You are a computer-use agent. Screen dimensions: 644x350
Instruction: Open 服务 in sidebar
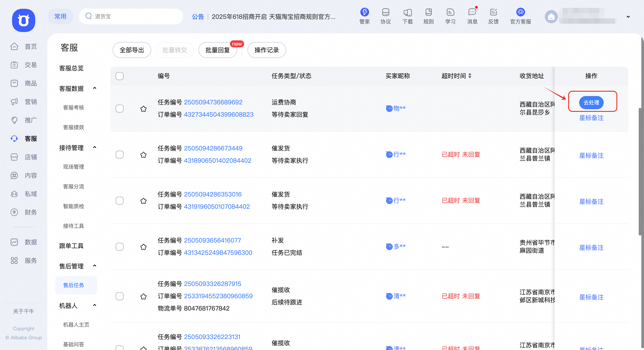[x=24, y=261]
